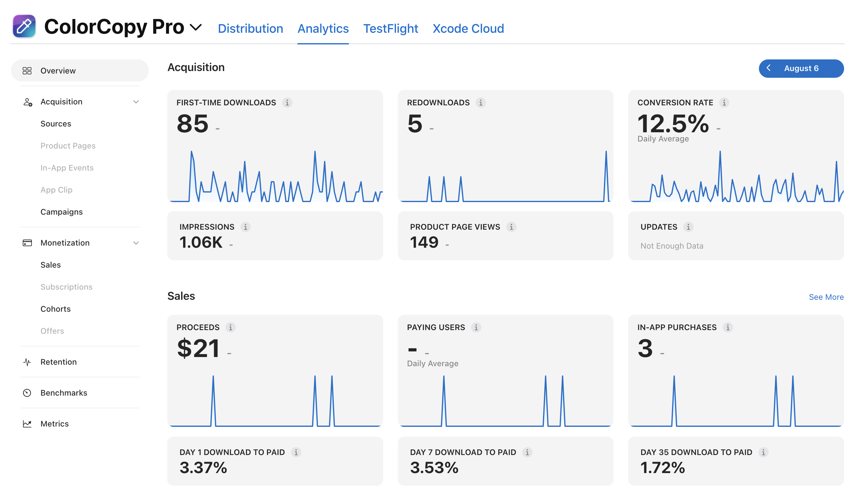Open the Proceeds sparkline chart
Image resolution: width=860 pixels, height=504 pixels.
tap(275, 401)
